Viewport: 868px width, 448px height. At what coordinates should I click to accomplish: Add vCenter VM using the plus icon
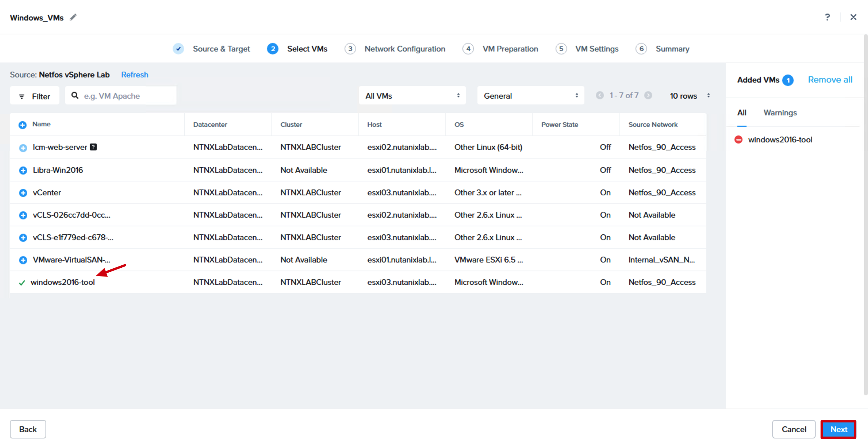pos(23,193)
